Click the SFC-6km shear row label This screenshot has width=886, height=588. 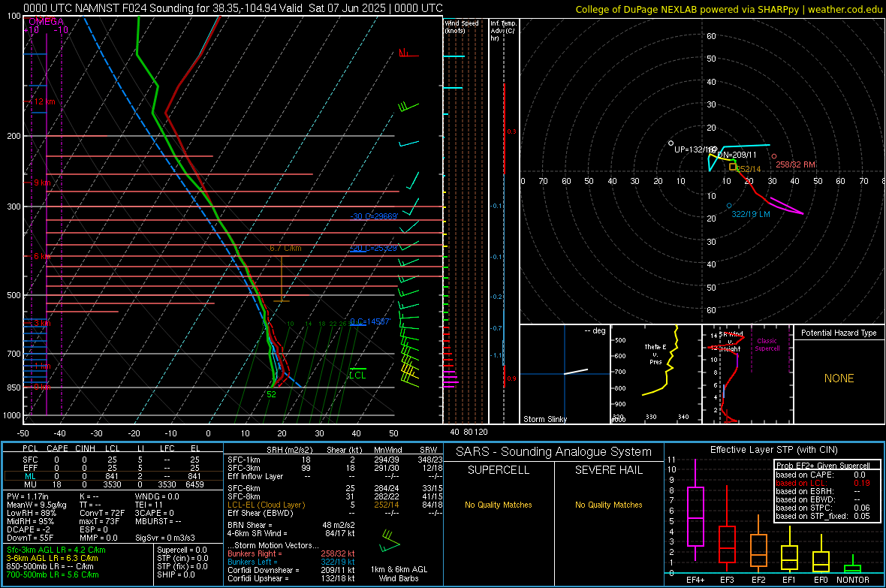click(x=244, y=488)
